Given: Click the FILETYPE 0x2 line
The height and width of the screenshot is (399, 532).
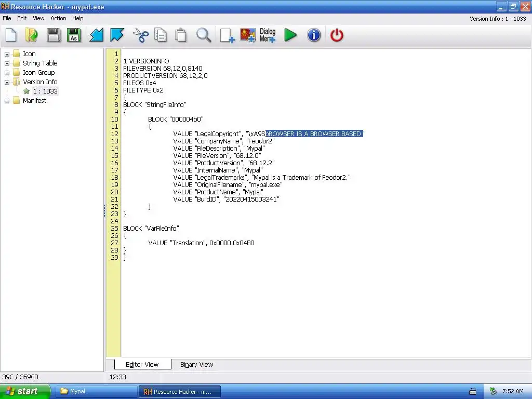Looking at the screenshot, I should coord(143,90).
